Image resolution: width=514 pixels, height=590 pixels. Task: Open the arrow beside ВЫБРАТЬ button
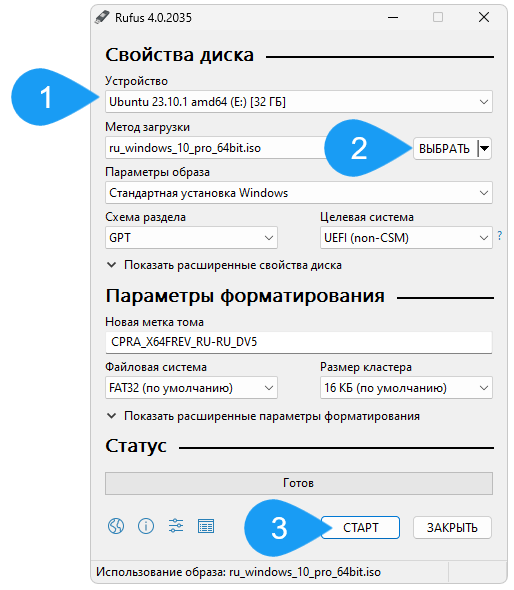click(x=485, y=149)
